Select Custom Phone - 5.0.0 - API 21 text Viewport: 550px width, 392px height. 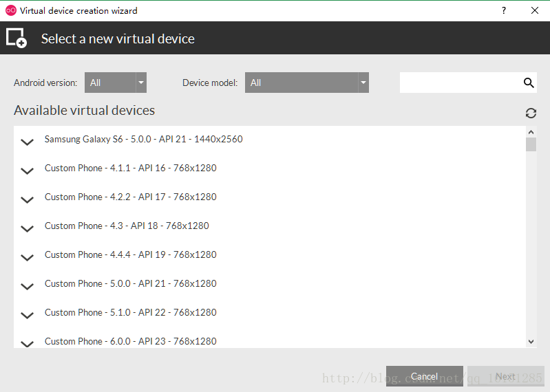[x=131, y=283]
